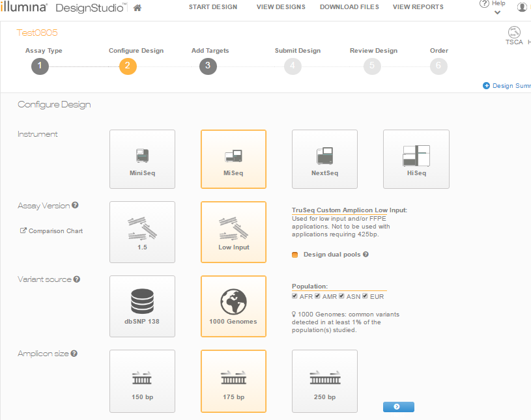Show Variant source help tooltip icon
This screenshot has width=531, height=420.
(77, 279)
